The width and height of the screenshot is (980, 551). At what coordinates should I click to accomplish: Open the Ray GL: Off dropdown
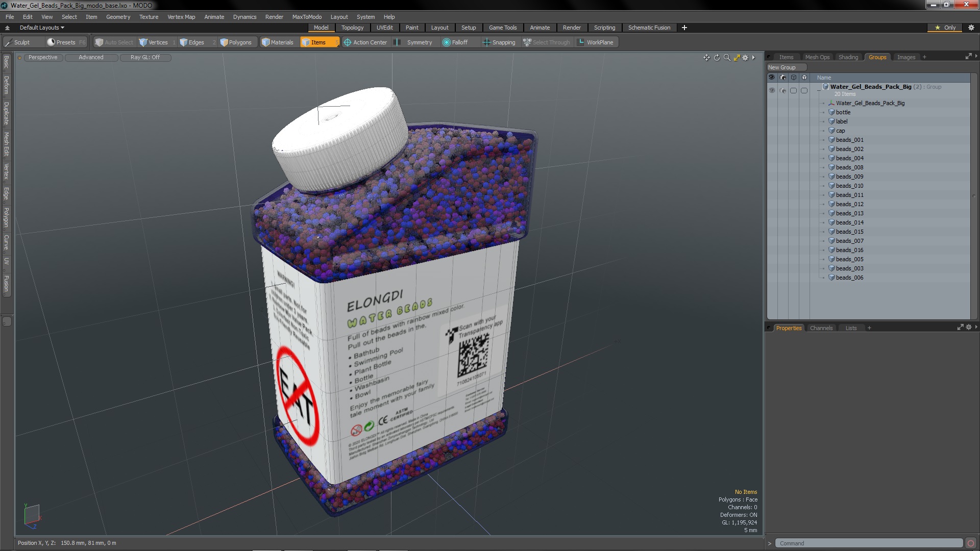coord(145,57)
